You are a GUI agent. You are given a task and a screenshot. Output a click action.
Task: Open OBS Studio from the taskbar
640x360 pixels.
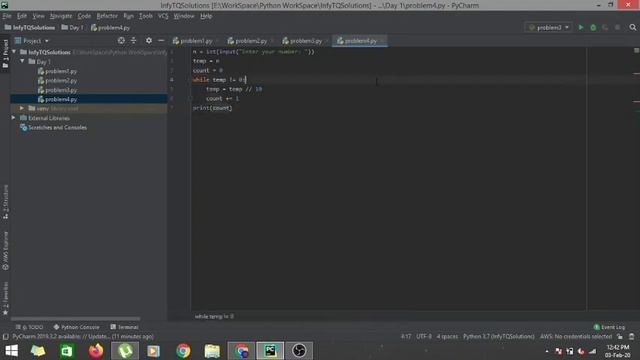pos(299,351)
